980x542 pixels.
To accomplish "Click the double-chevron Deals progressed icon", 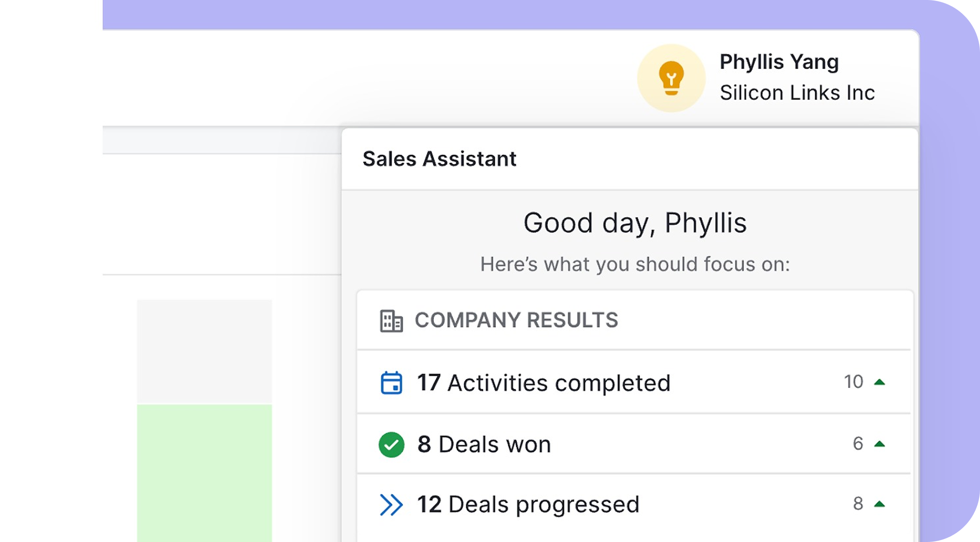I will (391, 505).
